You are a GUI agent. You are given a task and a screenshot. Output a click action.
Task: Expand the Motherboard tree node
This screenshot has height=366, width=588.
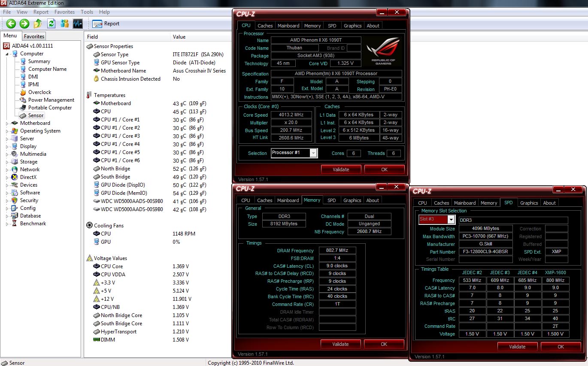click(7, 124)
